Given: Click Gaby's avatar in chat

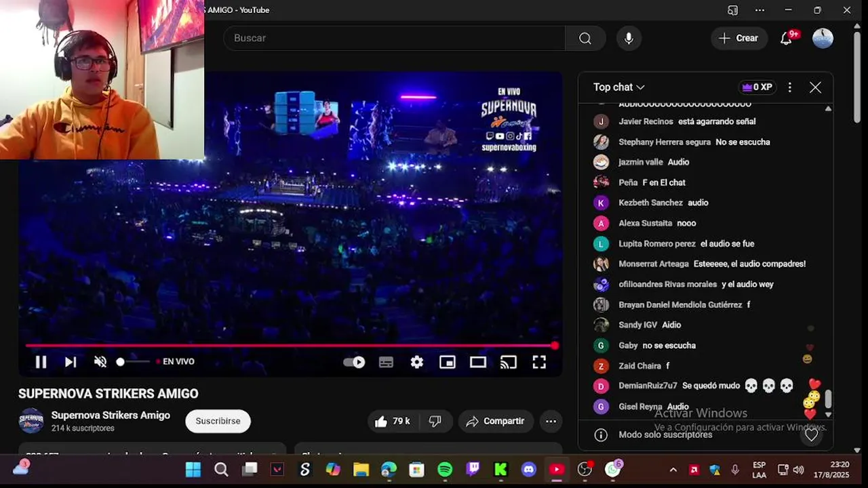Looking at the screenshot, I should pos(601,345).
